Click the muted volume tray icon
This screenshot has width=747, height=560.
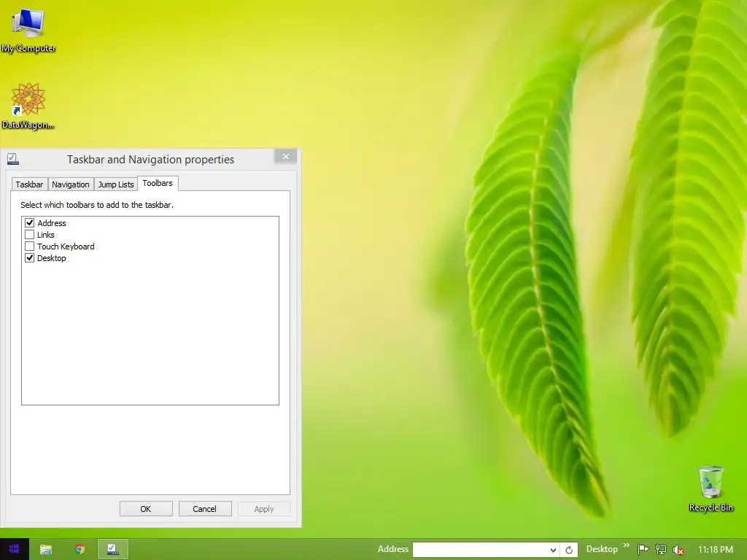(678, 550)
